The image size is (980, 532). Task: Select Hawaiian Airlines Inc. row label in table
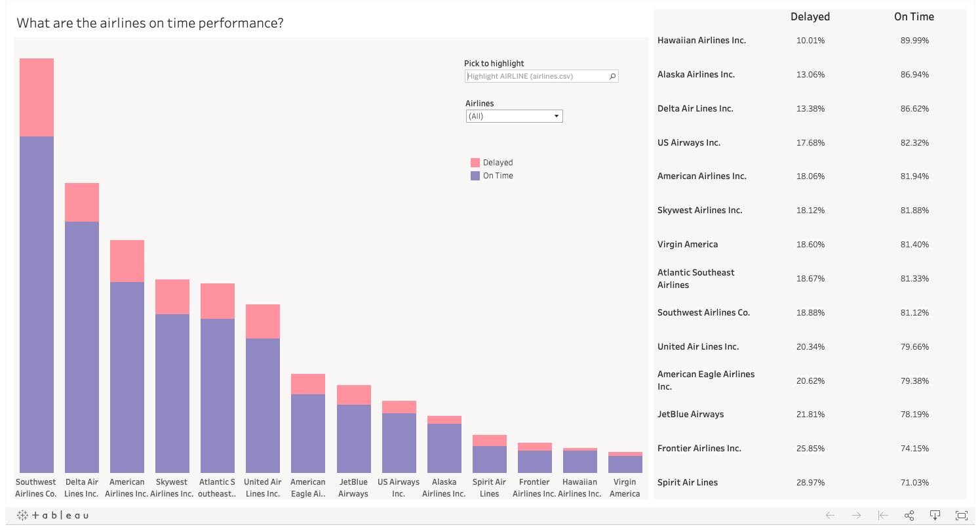coord(702,41)
